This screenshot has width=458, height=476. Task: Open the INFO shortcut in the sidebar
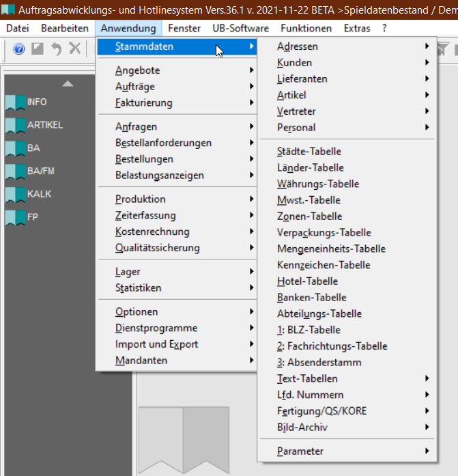pos(27,102)
